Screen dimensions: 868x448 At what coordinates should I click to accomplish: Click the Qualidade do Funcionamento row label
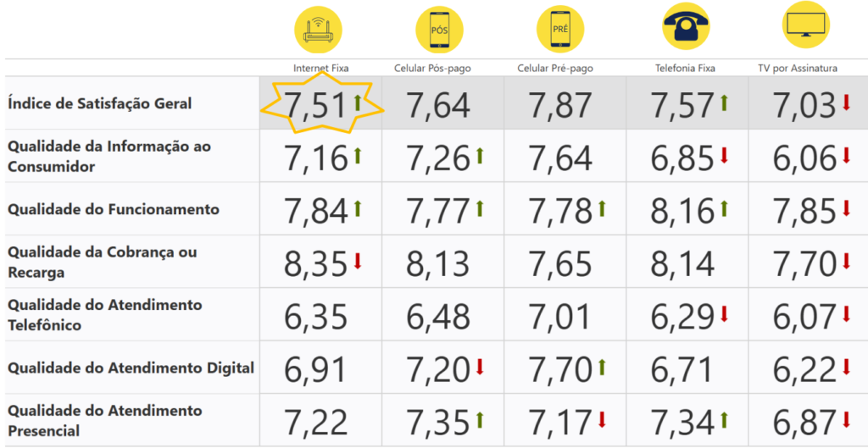[114, 209]
